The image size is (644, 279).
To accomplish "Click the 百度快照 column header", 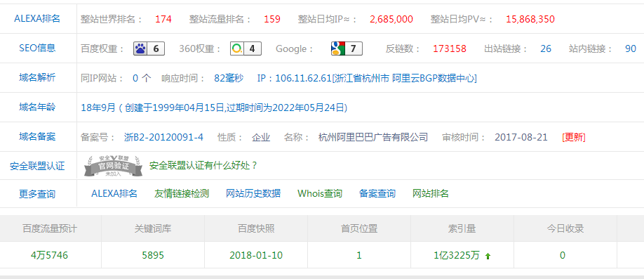I will (x=256, y=229).
